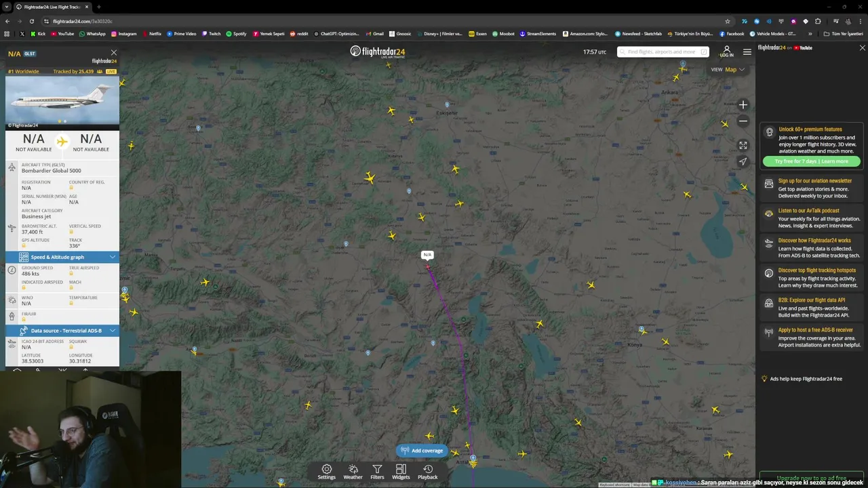The image size is (868, 488).
Task: Select the Flightradar24 Live Flight Tracker tab
Action: click(x=53, y=7)
